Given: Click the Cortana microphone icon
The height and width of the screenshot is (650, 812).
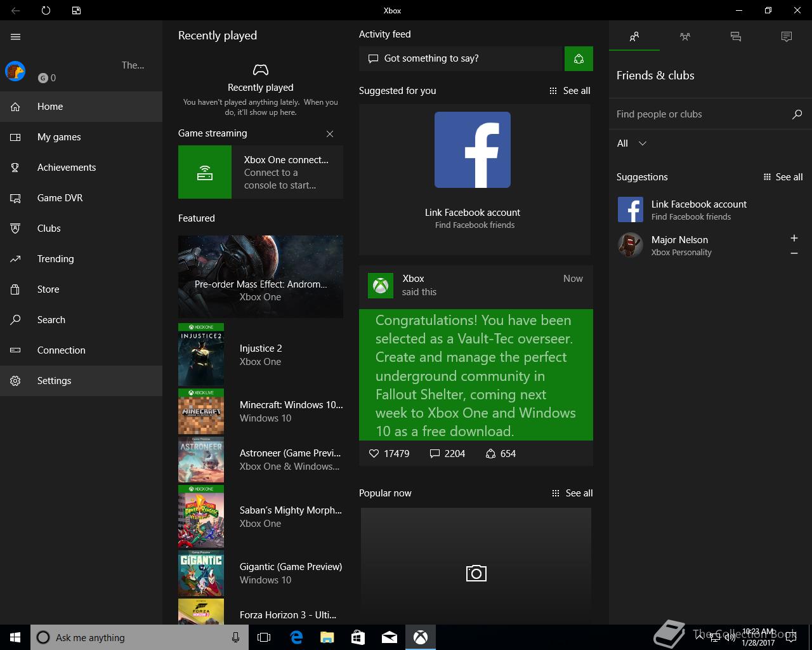Looking at the screenshot, I should (x=236, y=637).
